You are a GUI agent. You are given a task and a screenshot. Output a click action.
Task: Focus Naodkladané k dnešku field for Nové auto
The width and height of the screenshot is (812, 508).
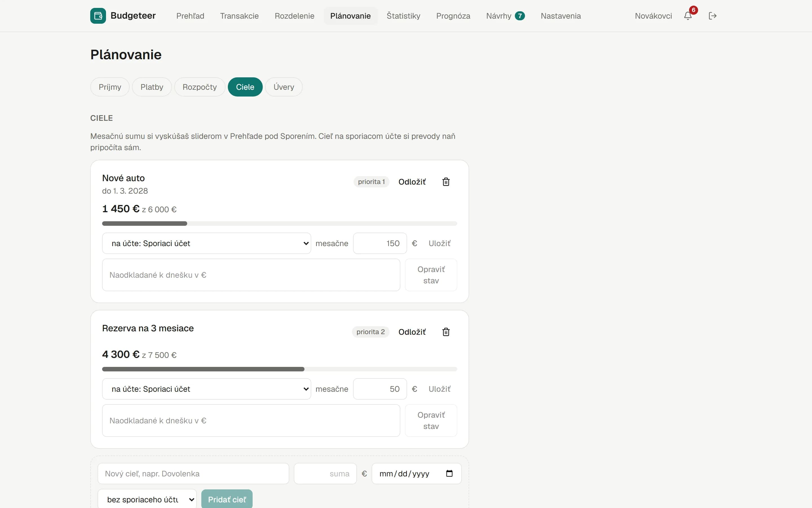tap(251, 275)
